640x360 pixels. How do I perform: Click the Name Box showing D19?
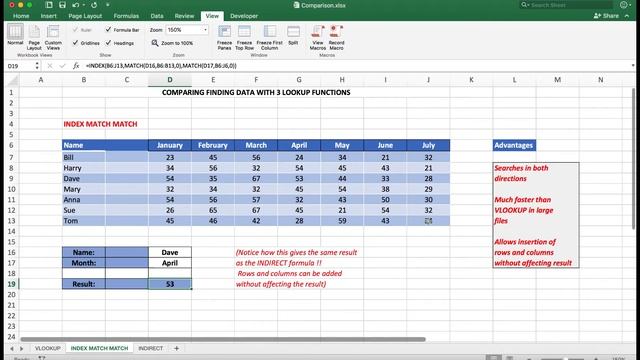tap(20, 66)
